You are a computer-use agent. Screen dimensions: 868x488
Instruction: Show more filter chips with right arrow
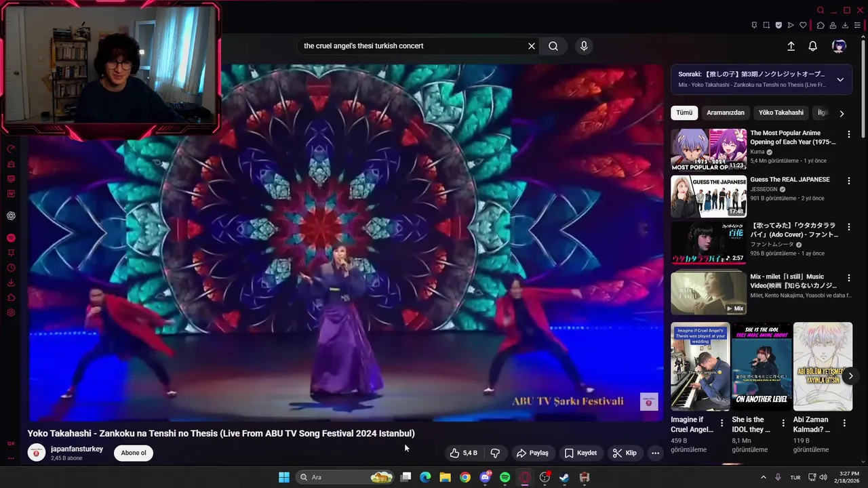coord(842,113)
